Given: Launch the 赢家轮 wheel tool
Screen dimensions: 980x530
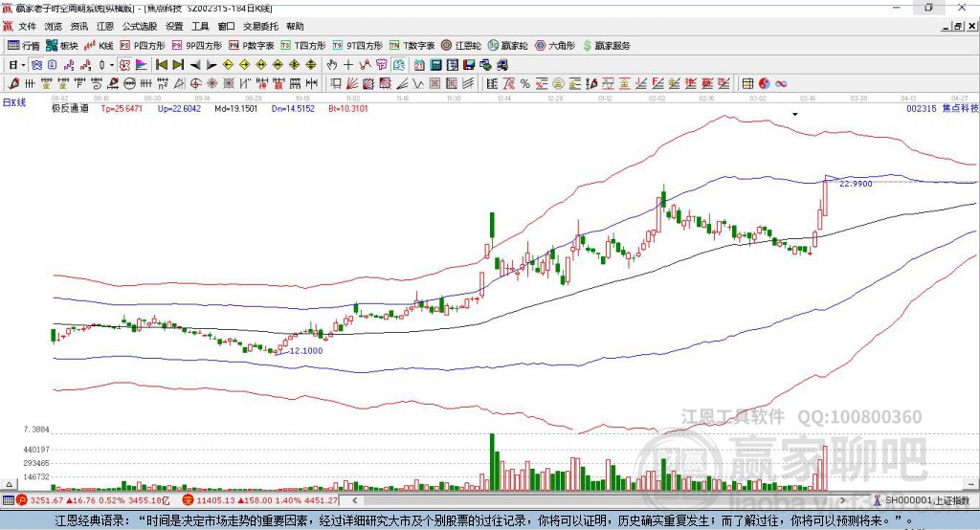Looking at the screenshot, I should (x=507, y=46).
